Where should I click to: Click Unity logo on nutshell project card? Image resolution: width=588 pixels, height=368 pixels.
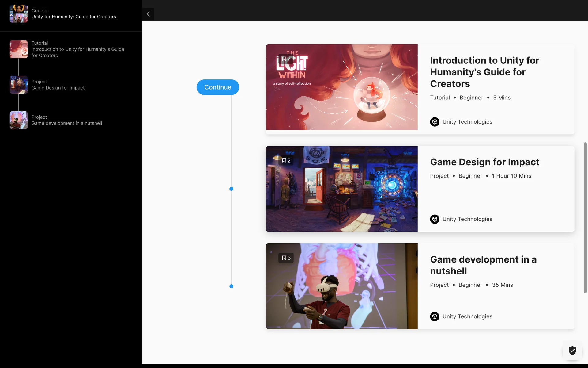pyautogui.click(x=435, y=316)
